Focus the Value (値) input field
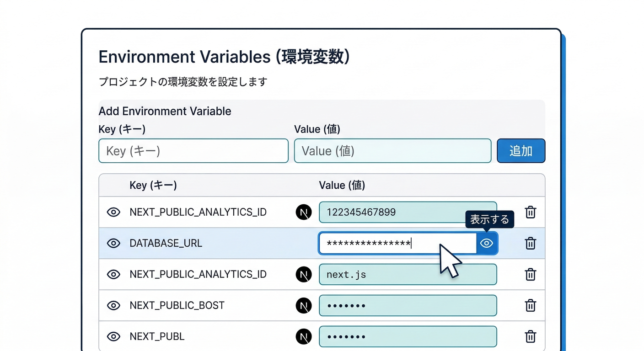644x351 pixels. (x=392, y=151)
